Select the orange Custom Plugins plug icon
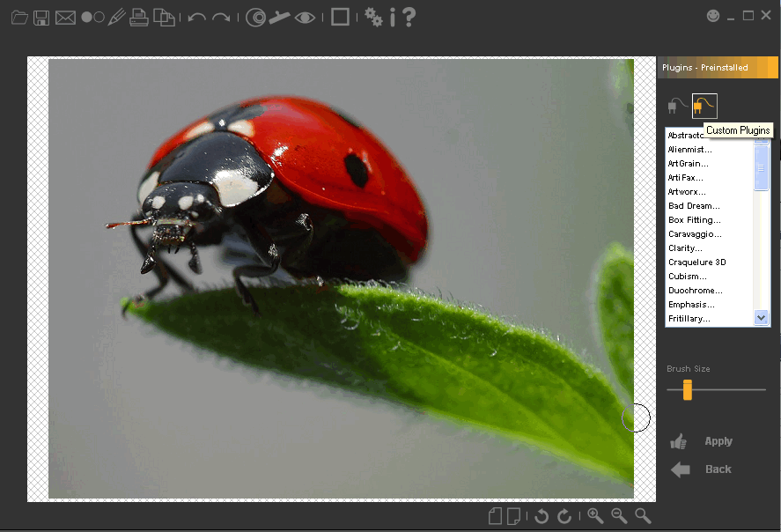Image resolution: width=781 pixels, height=532 pixels. coord(704,106)
